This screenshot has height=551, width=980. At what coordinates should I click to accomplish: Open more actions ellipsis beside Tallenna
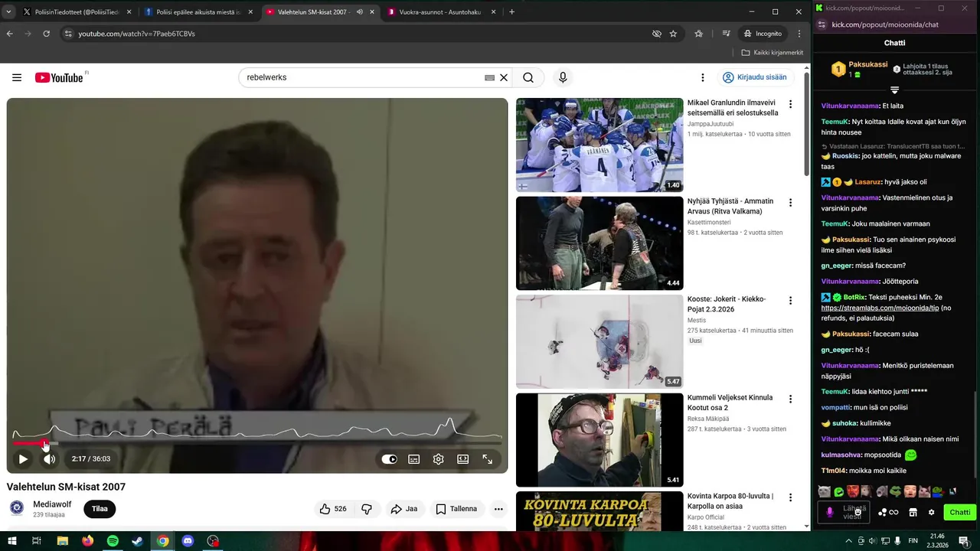pyautogui.click(x=498, y=509)
